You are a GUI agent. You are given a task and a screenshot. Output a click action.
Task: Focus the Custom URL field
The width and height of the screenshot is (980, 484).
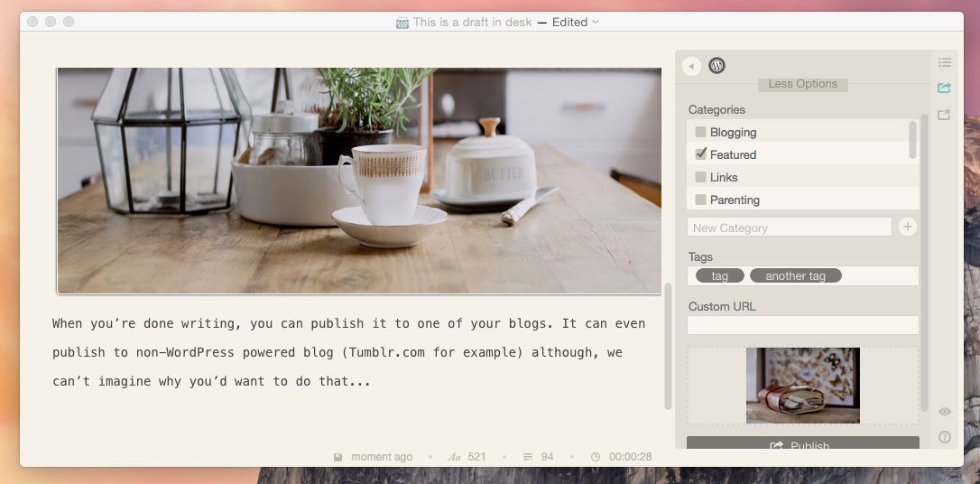802,324
